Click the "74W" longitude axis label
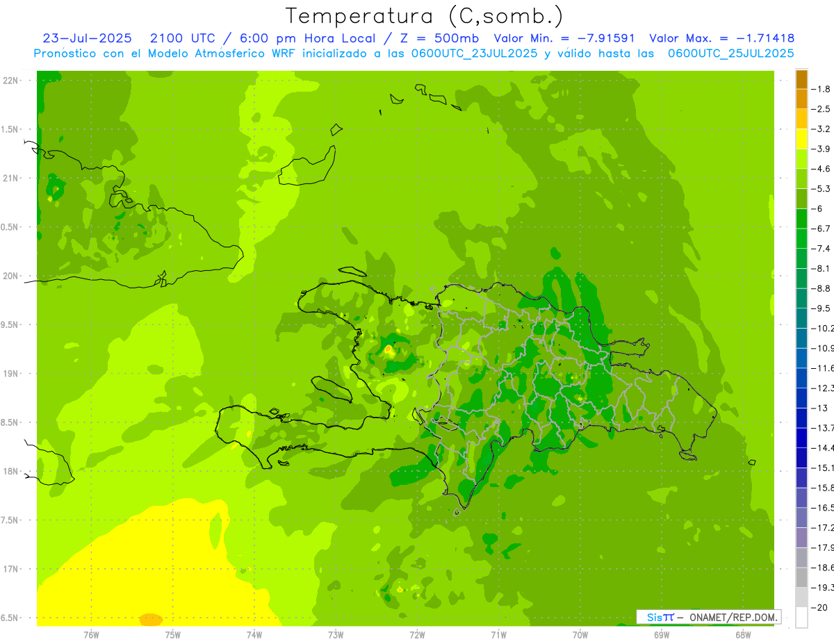The width and height of the screenshot is (834, 644). pos(254,634)
